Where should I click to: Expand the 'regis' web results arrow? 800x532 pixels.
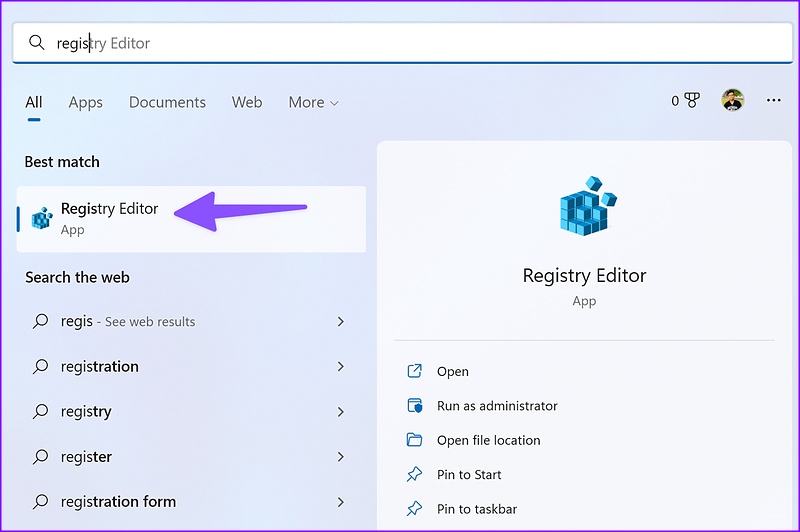pyautogui.click(x=340, y=321)
